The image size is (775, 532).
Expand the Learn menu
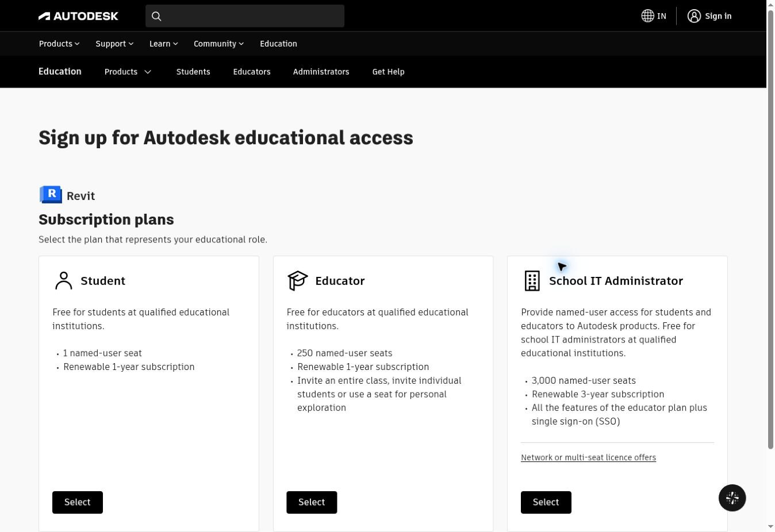(163, 44)
